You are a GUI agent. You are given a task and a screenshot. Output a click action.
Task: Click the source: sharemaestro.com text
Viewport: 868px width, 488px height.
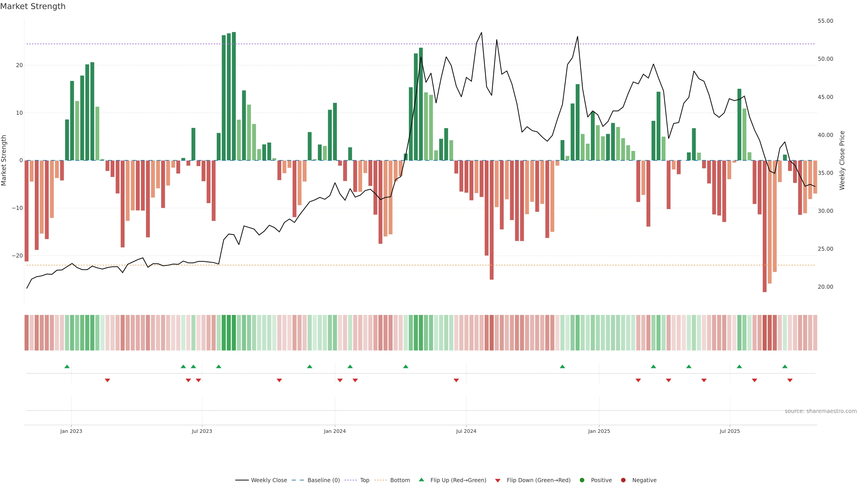[821, 411]
